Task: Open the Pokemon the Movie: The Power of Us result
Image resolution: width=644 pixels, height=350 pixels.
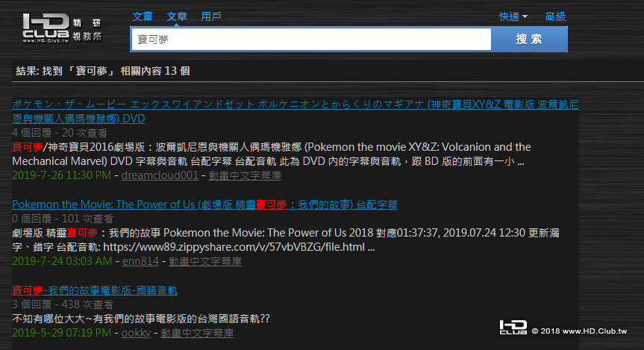Action: 204,204
